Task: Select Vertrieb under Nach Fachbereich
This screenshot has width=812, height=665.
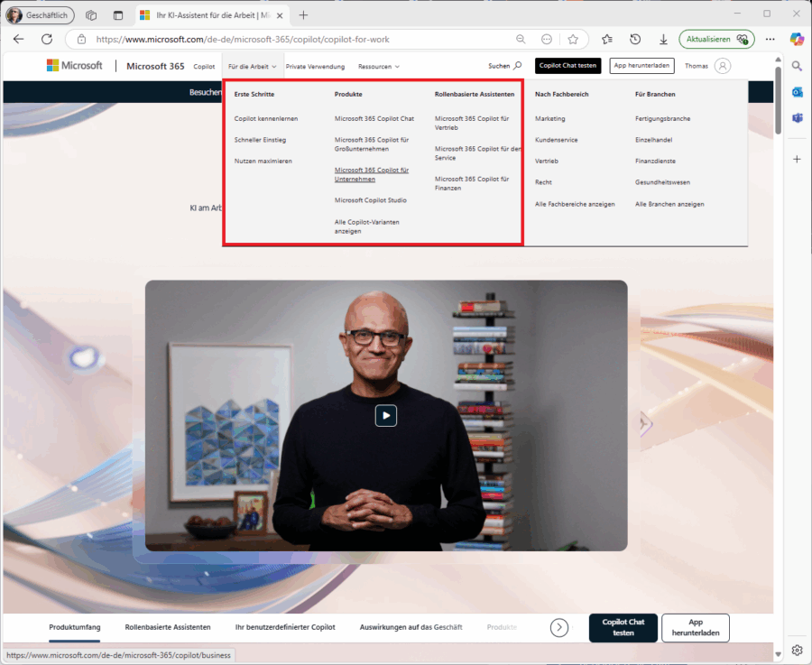Action: tap(547, 162)
